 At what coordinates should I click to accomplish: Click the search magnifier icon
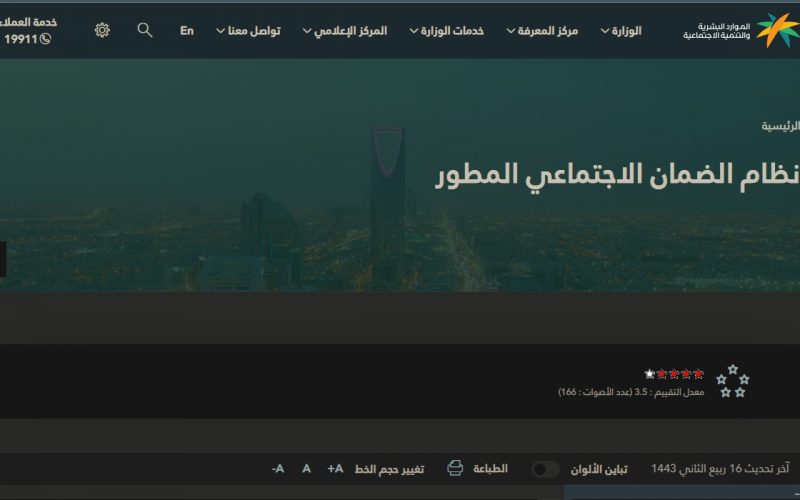coord(145,30)
